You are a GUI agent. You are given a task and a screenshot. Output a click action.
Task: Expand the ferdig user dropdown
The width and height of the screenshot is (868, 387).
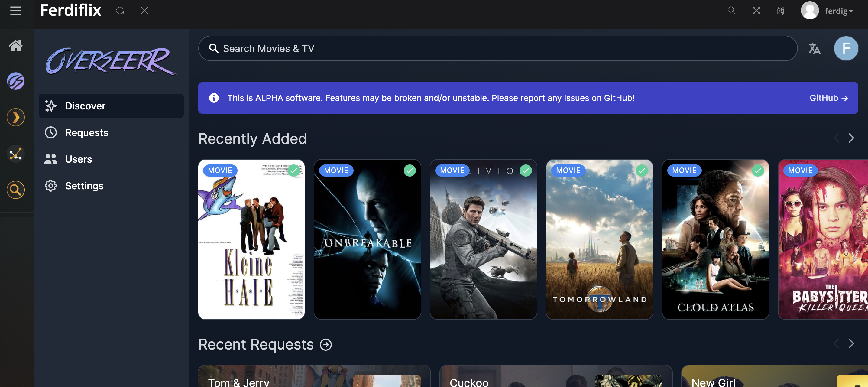point(839,11)
